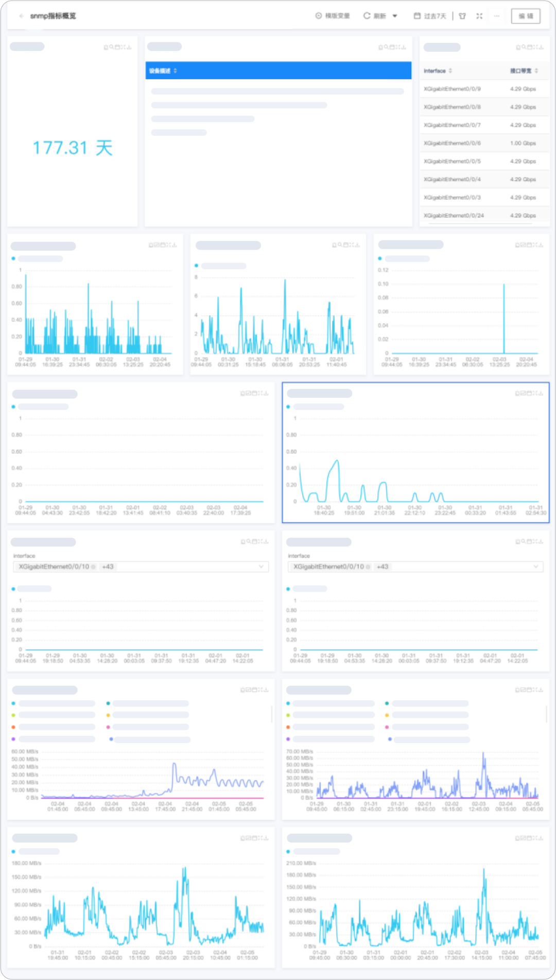Image resolution: width=556 pixels, height=980 pixels.
Task: Download data from the 60.00 MB/s multi-series panel
Action: [x=266, y=690]
